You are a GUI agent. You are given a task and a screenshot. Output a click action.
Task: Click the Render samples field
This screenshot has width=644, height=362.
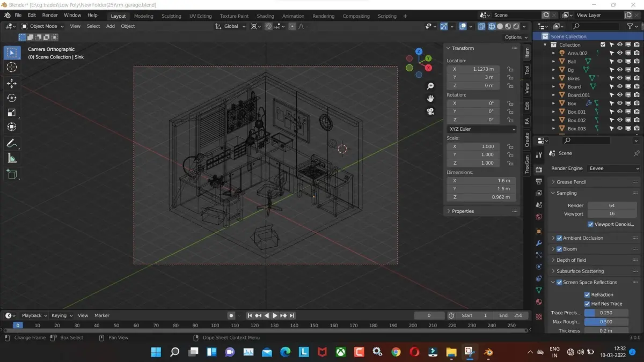[x=611, y=205]
